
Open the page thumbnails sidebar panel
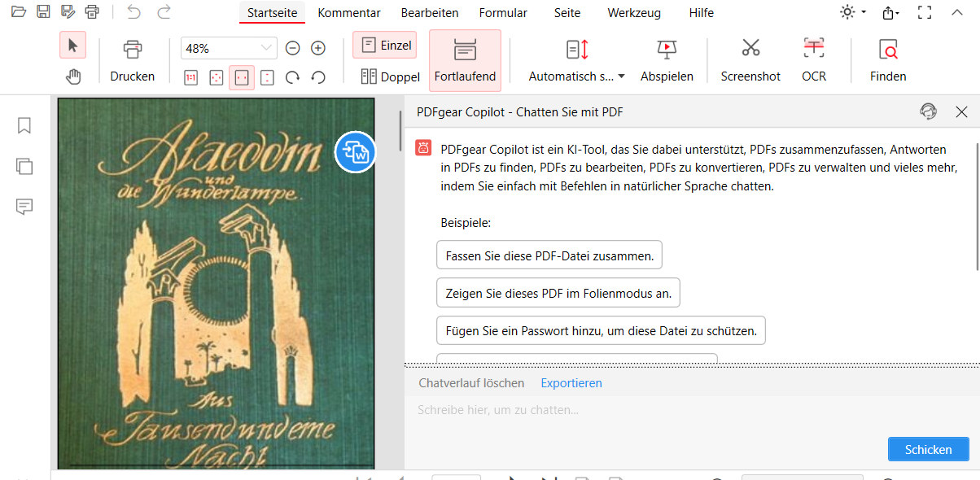[x=24, y=166]
